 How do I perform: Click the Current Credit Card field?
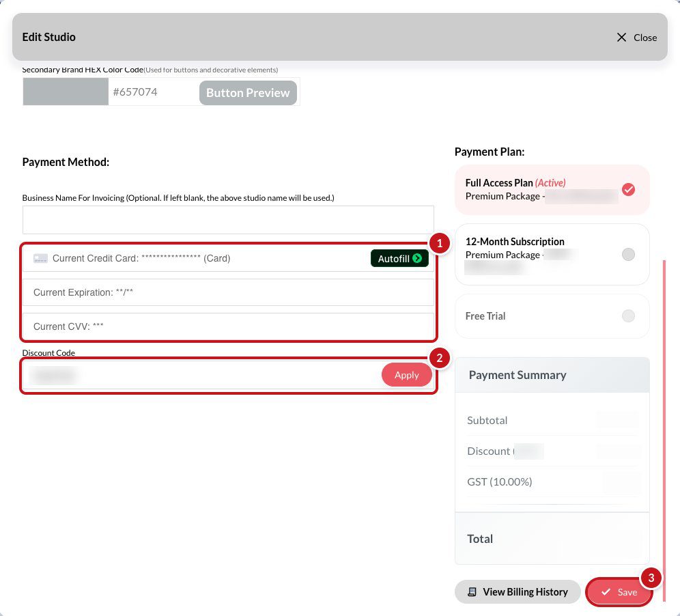(x=228, y=259)
